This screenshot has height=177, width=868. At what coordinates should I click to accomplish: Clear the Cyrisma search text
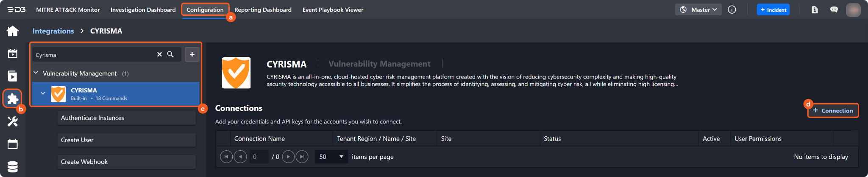coord(159,54)
